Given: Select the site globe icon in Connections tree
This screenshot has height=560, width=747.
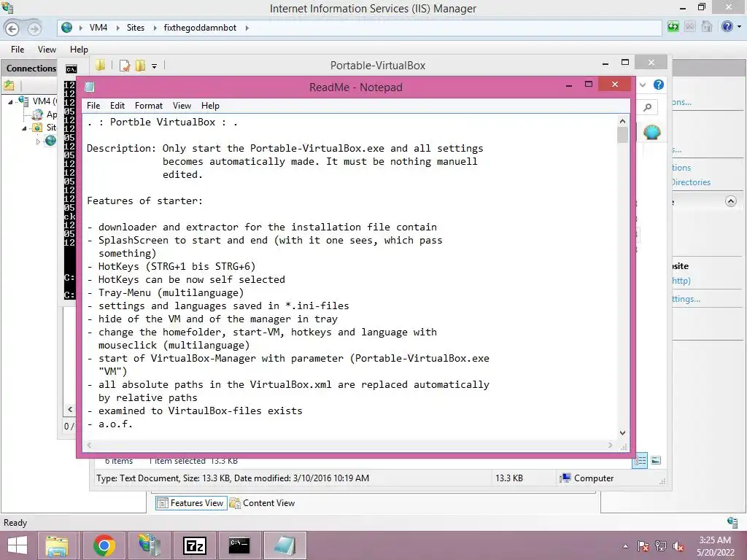Looking at the screenshot, I should [50, 141].
